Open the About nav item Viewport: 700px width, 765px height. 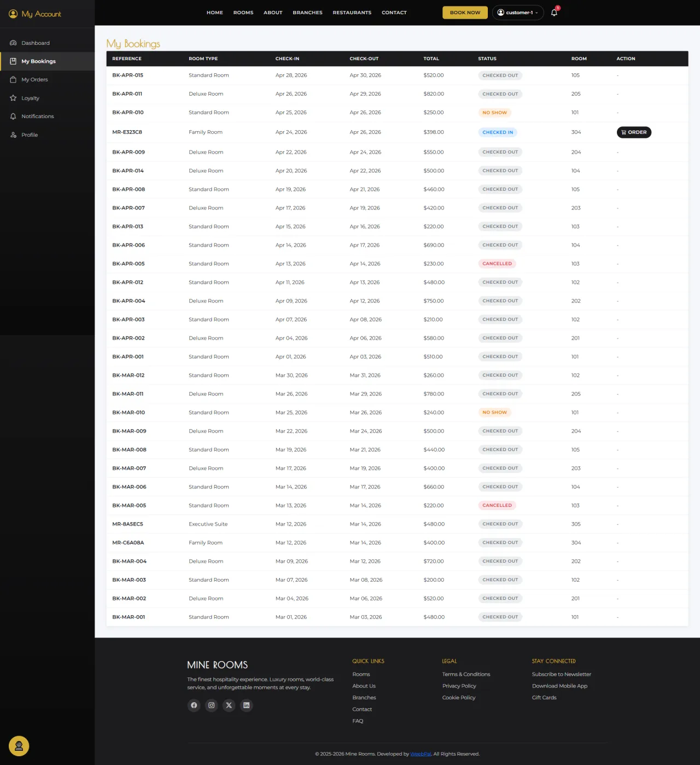click(x=273, y=13)
